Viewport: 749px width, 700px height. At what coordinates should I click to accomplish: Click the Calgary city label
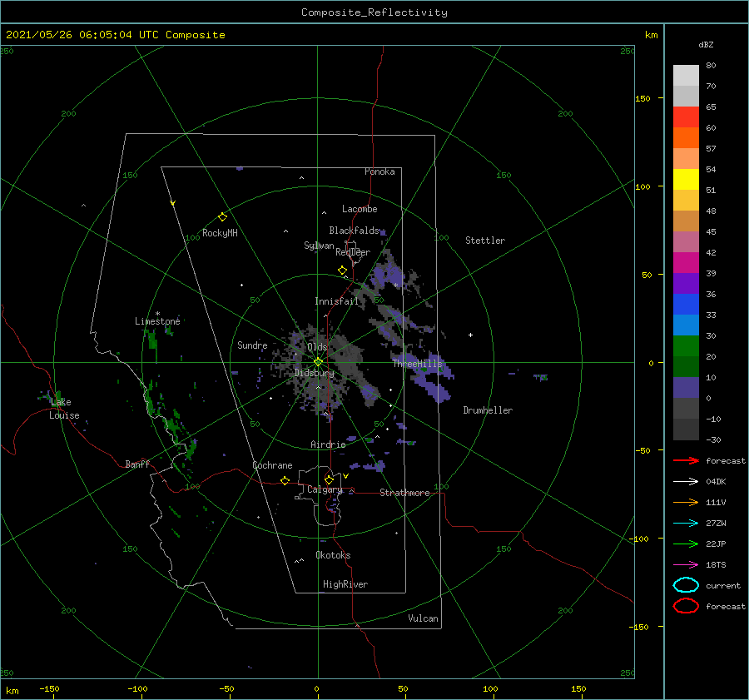pos(325,489)
